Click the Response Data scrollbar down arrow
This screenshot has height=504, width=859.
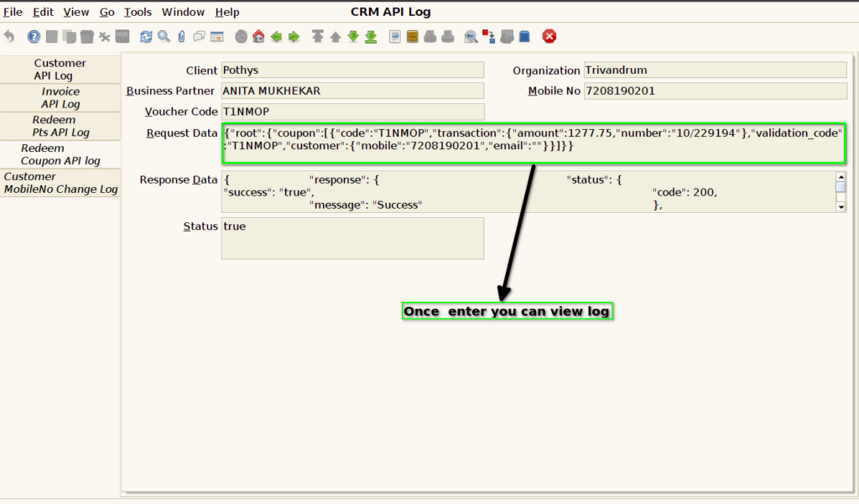tap(841, 207)
